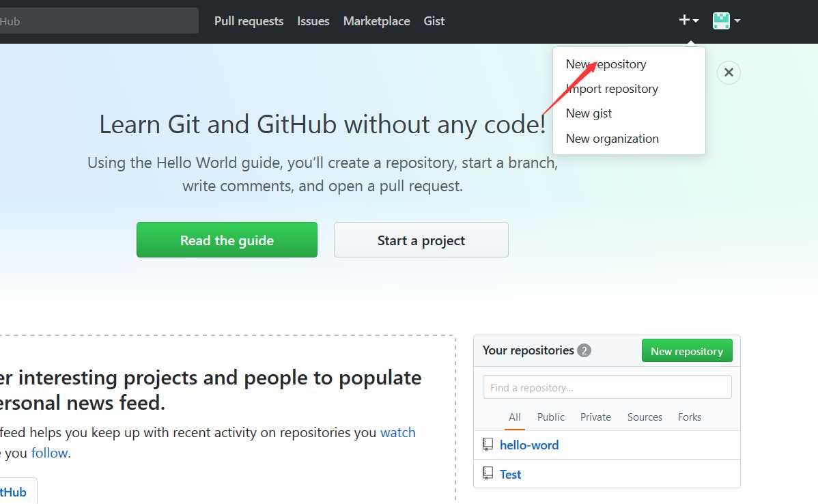Image resolution: width=818 pixels, height=504 pixels.
Task: Dismiss the banner with the X button
Action: coord(729,72)
